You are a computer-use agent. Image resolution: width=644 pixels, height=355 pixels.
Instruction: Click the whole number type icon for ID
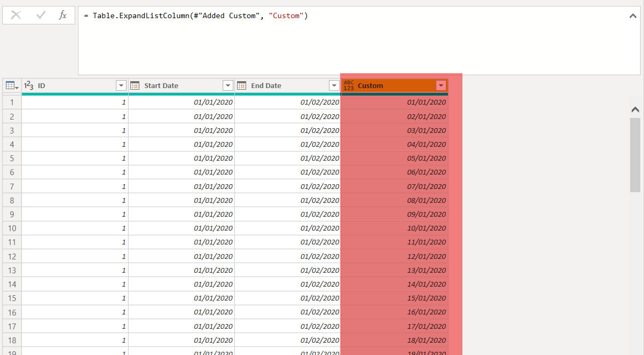(x=29, y=85)
